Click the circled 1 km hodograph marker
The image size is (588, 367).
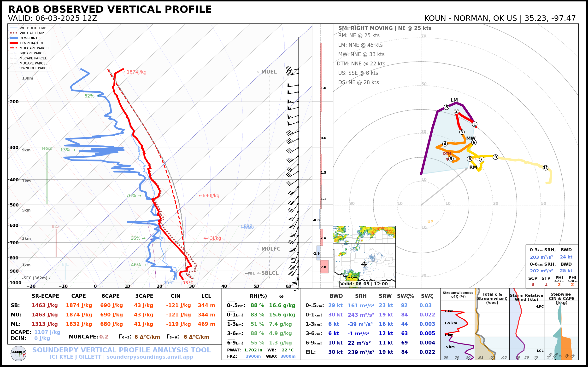click(475, 124)
